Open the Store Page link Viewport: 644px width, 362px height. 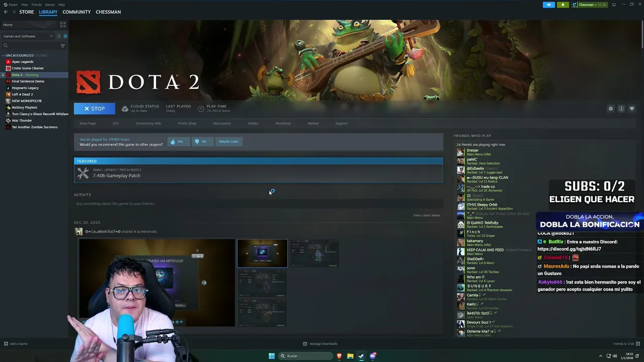88,123
